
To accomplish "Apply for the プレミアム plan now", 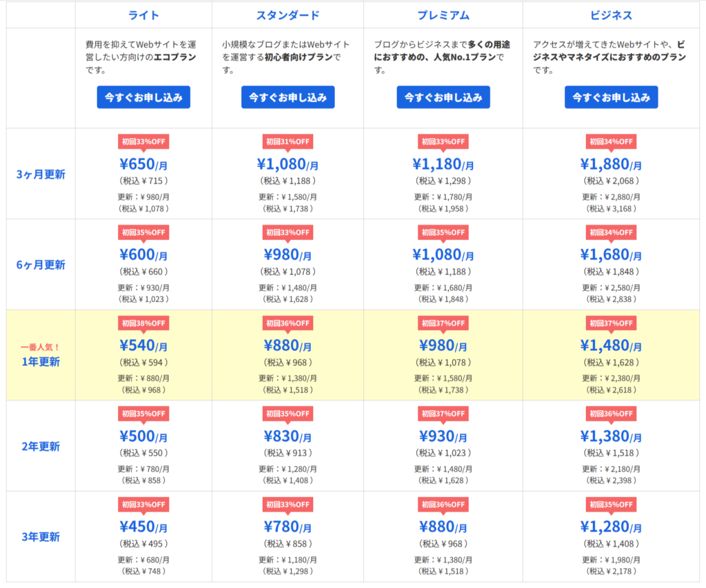I will coord(443,97).
